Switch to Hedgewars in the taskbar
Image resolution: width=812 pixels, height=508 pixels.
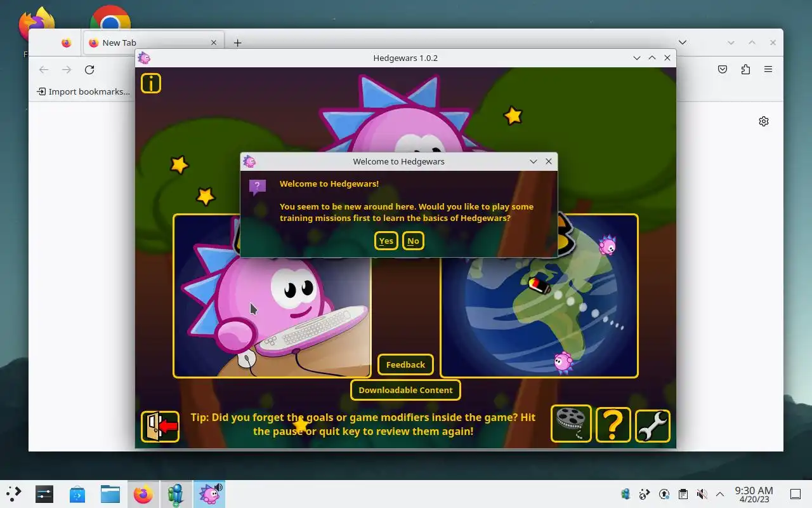[x=209, y=494]
